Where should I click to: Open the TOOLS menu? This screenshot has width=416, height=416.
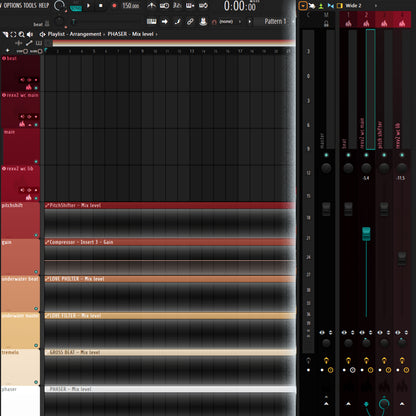pyautogui.click(x=30, y=5)
